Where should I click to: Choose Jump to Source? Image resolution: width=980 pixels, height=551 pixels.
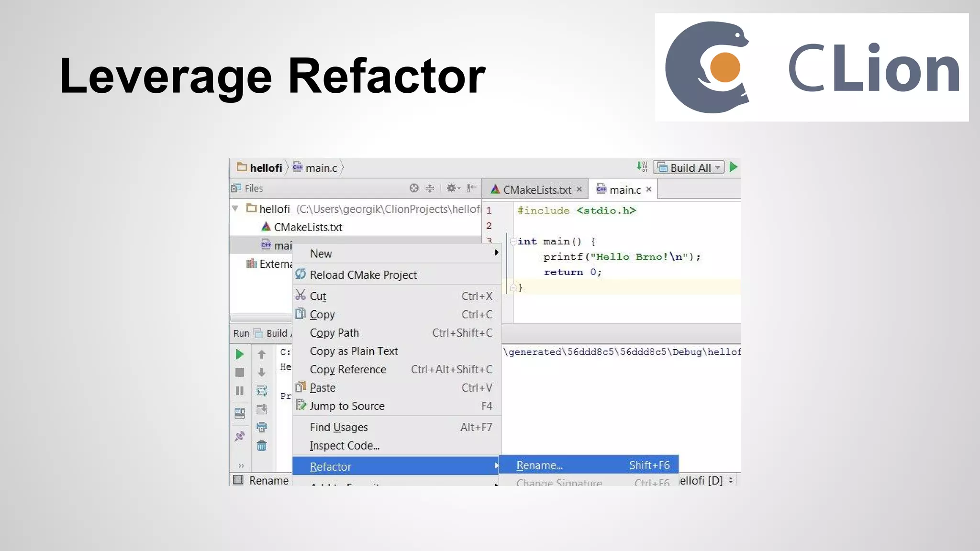pyautogui.click(x=397, y=406)
